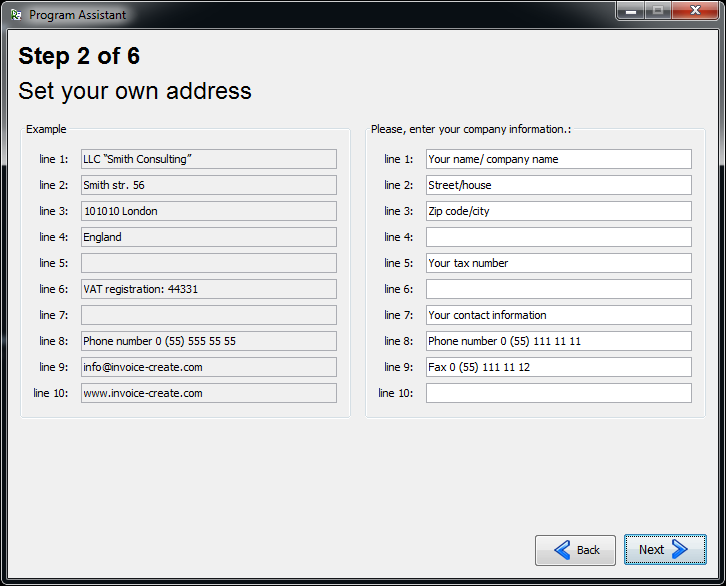Click the 'Example' group label
Image resolution: width=726 pixels, height=586 pixels.
pos(46,129)
